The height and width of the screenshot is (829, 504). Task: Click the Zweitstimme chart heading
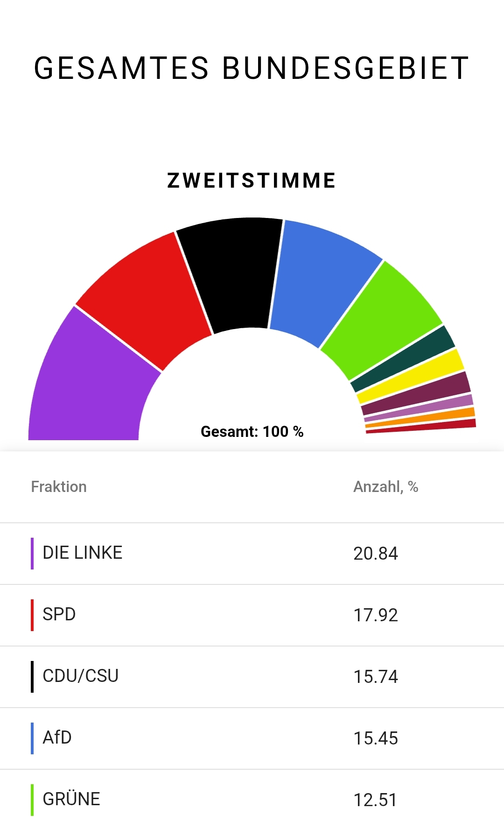[252, 181]
